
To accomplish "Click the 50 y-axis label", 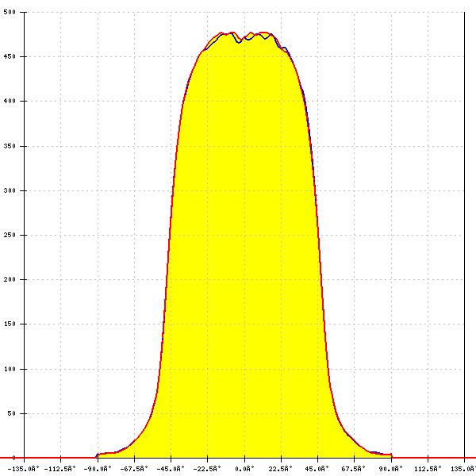I will tap(11, 413).
